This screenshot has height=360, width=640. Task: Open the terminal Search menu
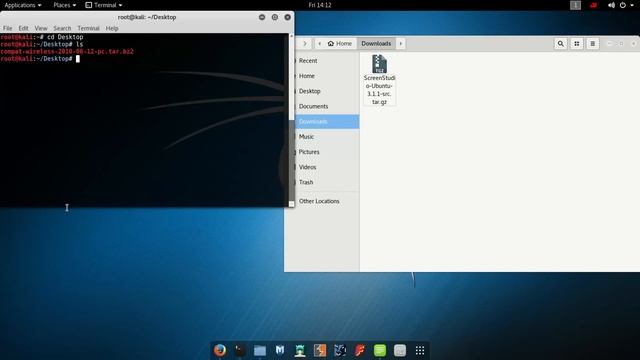62,28
